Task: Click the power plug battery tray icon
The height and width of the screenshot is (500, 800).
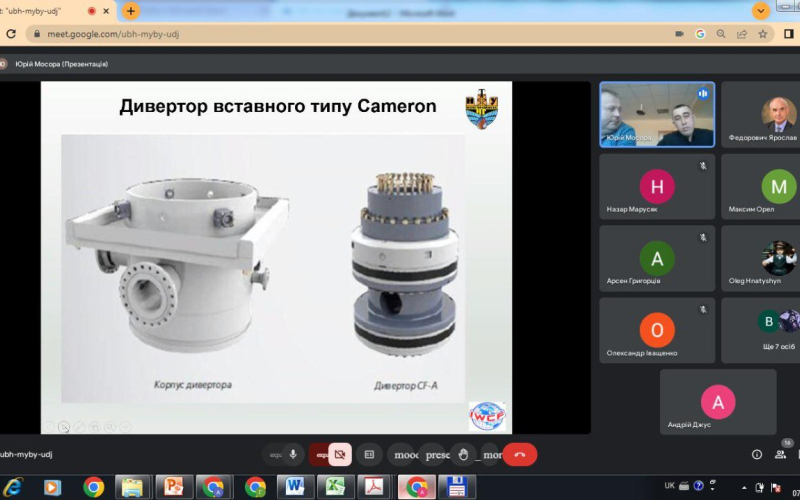Action: click(x=760, y=487)
